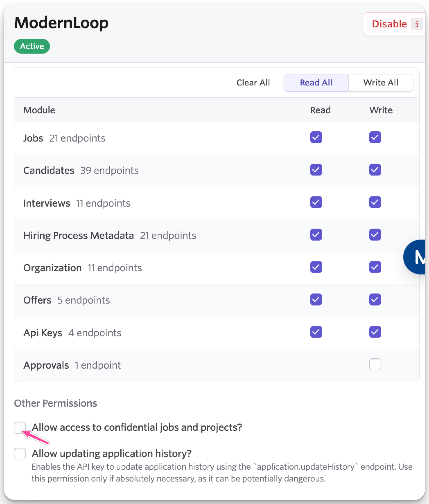Check Allow updating application history
The width and height of the screenshot is (429, 504).
[x=20, y=454]
